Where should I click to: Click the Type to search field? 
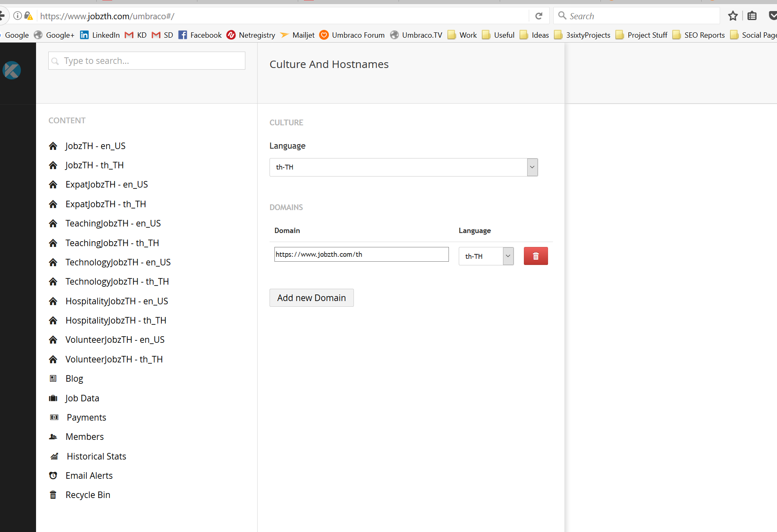point(147,61)
